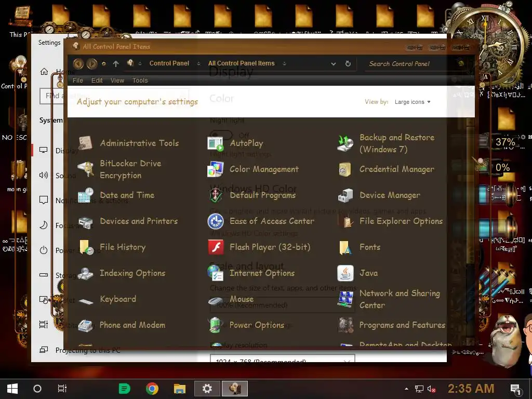This screenshot has width=532, height=399.
Task: Open the Device Manager icon
Action: point(345,195)
